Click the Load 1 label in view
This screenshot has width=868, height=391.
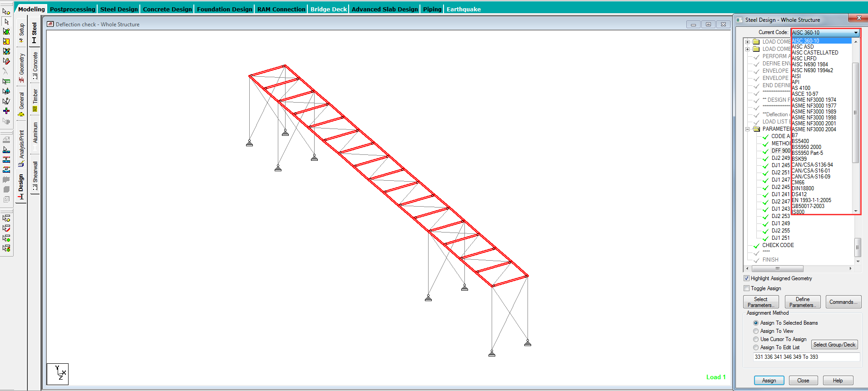[716, 377]
